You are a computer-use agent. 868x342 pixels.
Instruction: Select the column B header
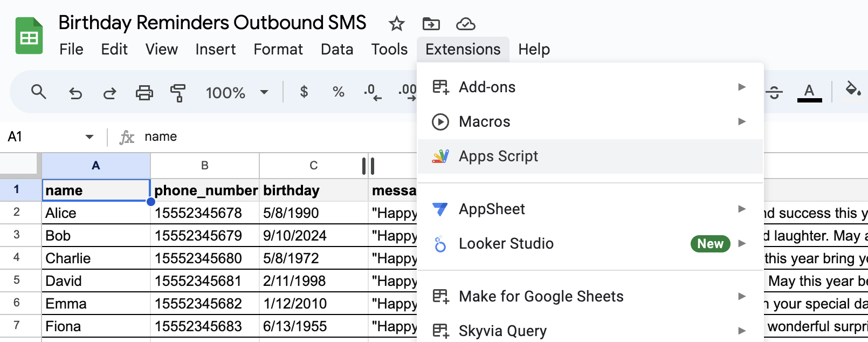204,166
